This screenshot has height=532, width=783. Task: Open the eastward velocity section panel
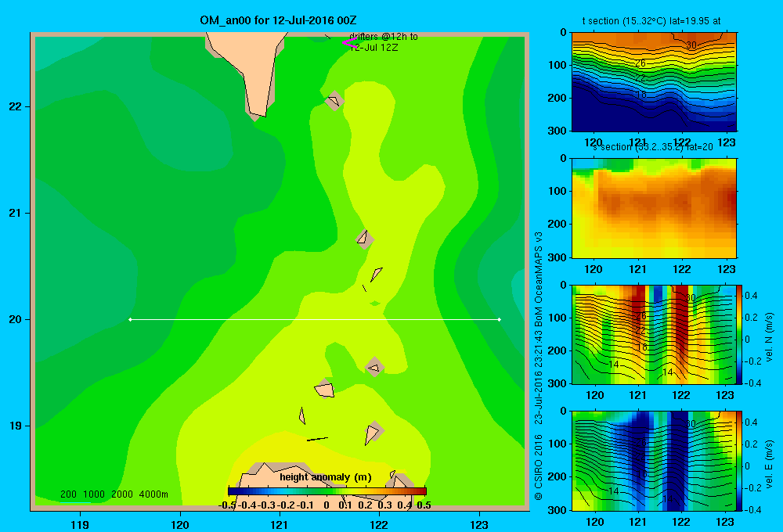click(x=653, y=461)
